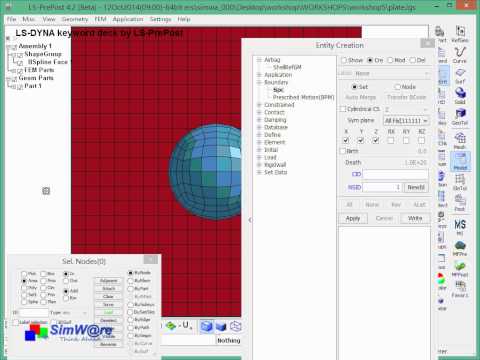Screen dimensions: 480x360
Task: Collapse Entity Creation panel with left arrow
Action: tap(250, 220)
